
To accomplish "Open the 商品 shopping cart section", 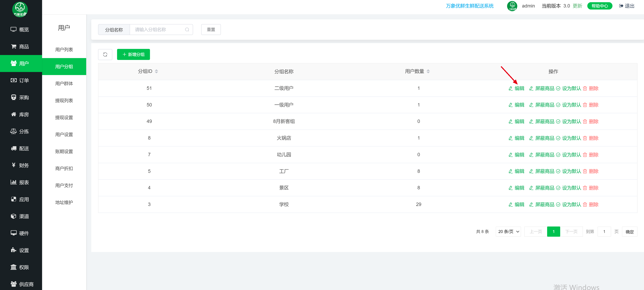I will pos(14,47).
